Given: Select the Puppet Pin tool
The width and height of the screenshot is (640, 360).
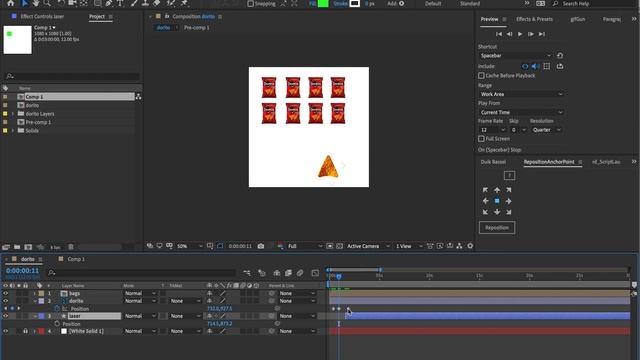Looking at the screenshot, I should coord(184,3).
